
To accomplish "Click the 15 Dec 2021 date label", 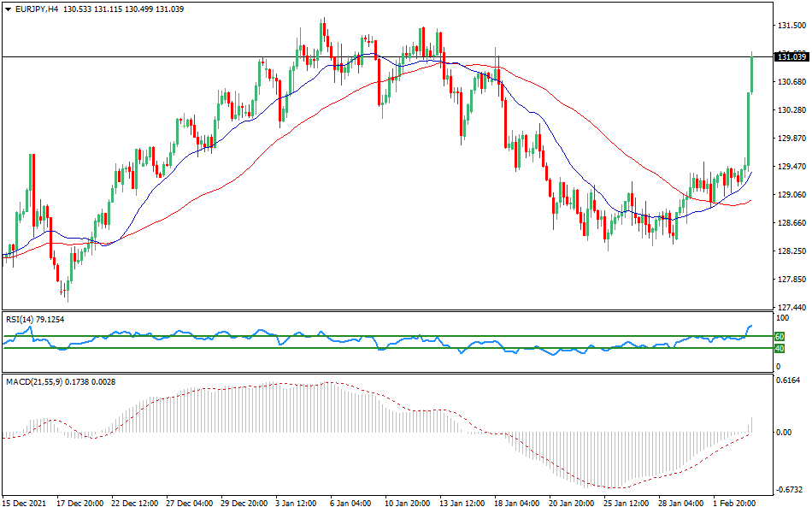I will point(24,504).
